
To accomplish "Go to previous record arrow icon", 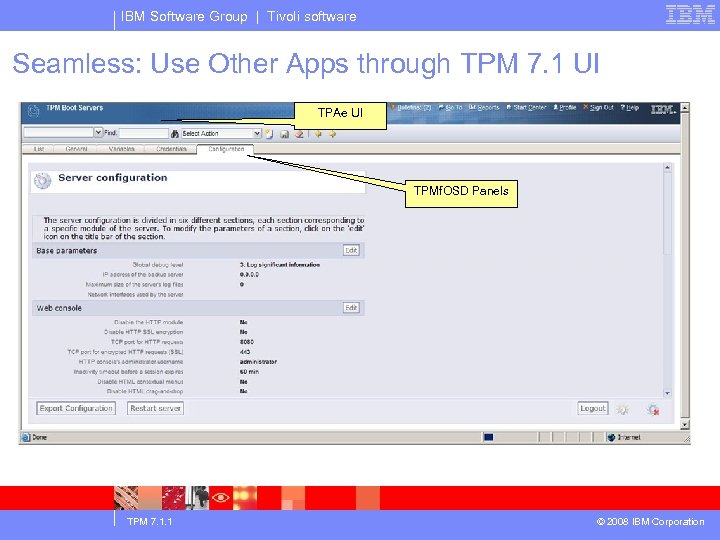I will (318, 134).
